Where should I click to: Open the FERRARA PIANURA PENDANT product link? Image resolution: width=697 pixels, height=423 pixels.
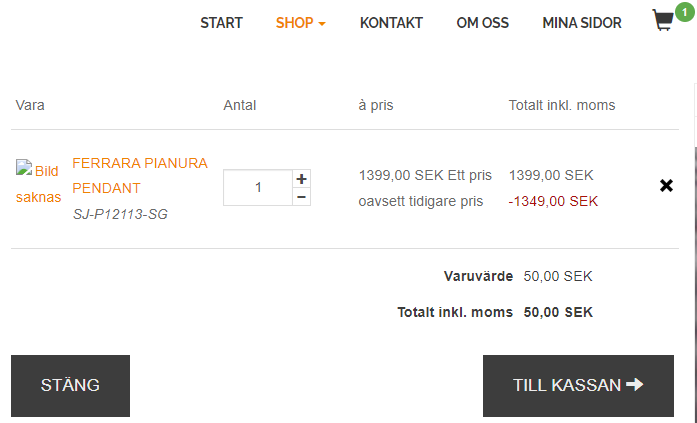coord(140,176)
